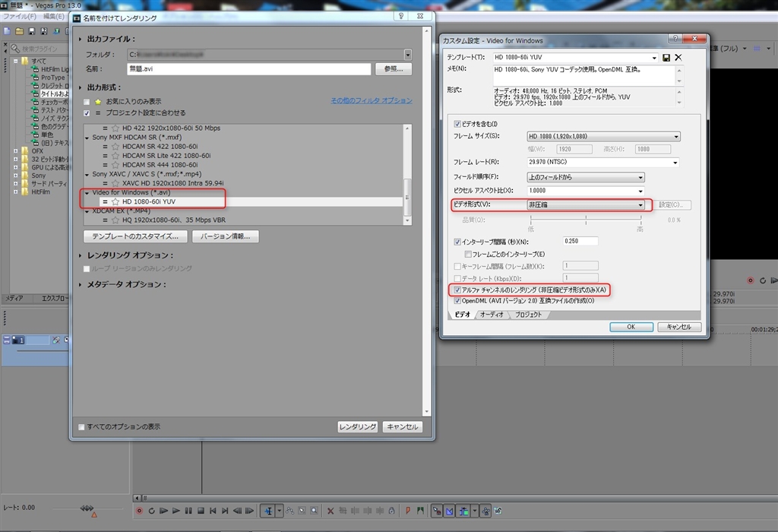Click the save template floppy icon

[666, 58]
